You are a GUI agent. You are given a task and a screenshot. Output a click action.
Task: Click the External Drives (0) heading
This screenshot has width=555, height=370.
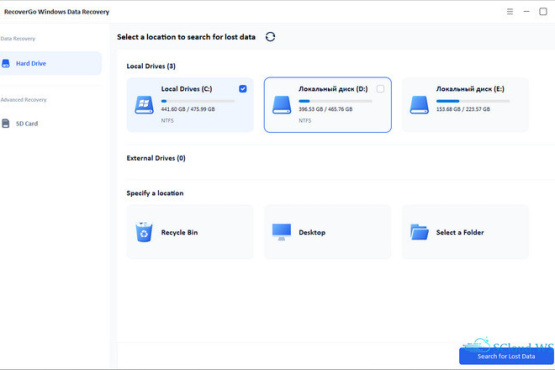pos(156,158)
